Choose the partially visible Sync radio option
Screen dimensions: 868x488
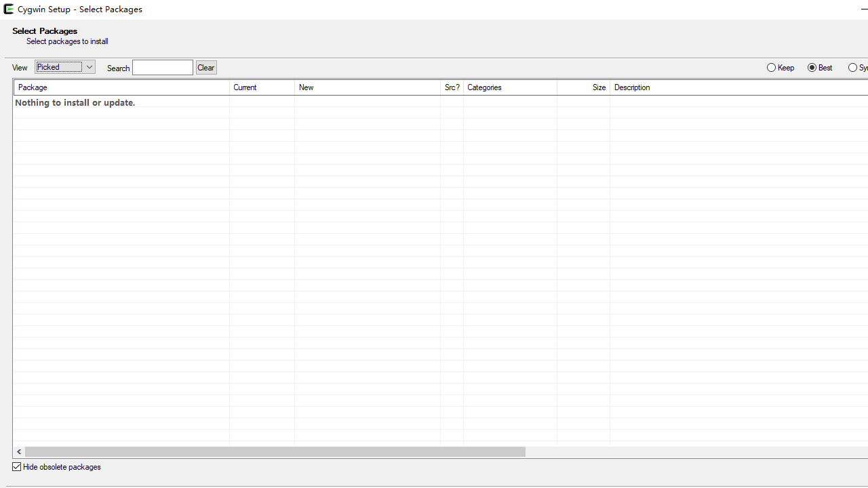[853, 68]
